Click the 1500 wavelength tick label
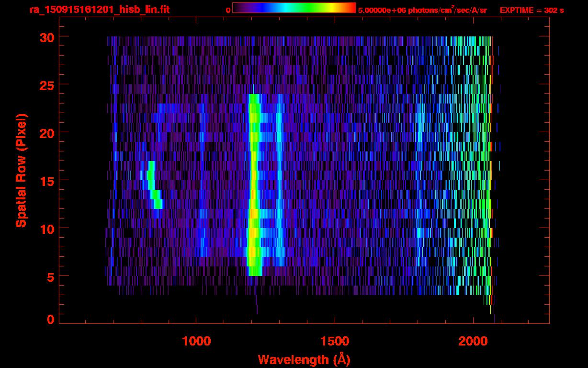The width and height of the screenshot is (588, 368). pos(334,341)
